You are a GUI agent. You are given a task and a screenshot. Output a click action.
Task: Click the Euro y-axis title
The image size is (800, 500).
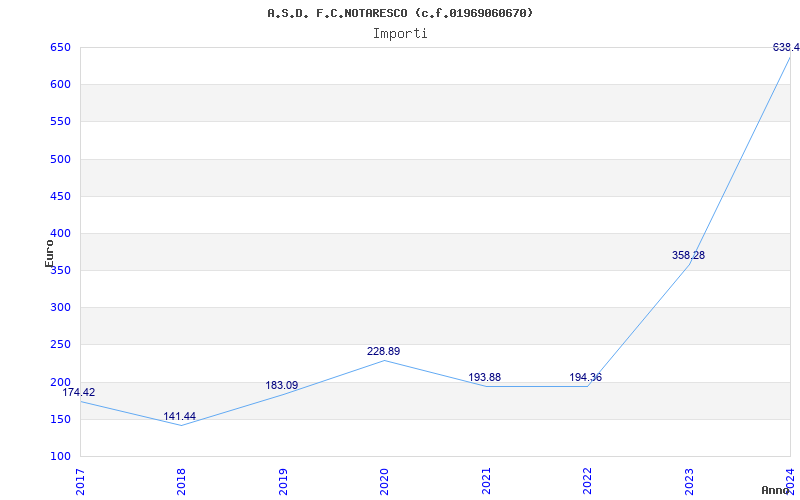click(49, 254)
